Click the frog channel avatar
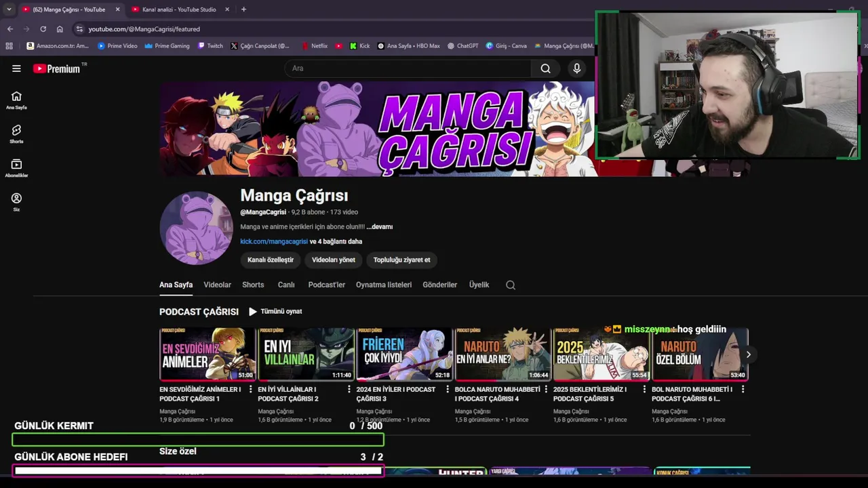 click(x=196, y=228)
